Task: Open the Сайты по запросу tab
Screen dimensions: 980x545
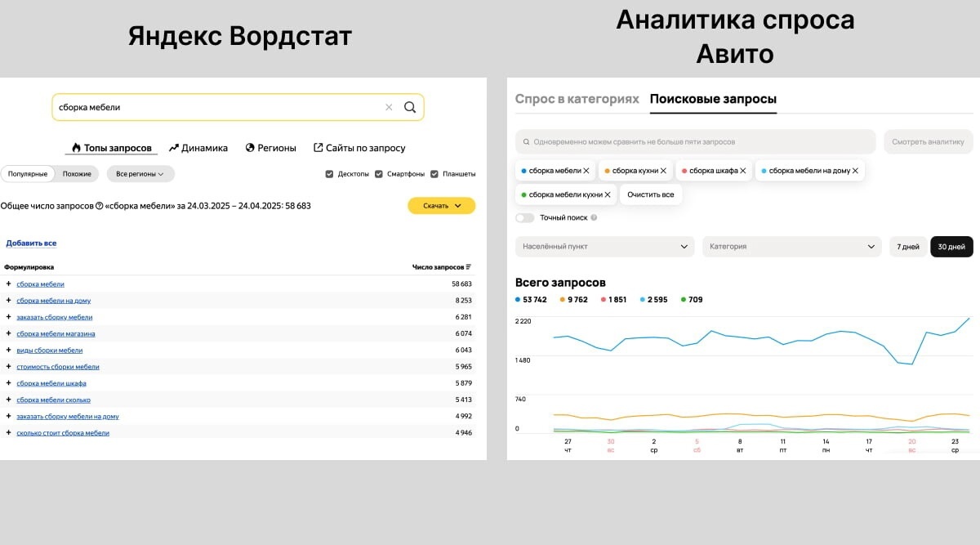Action: click(x=359, y=148)
